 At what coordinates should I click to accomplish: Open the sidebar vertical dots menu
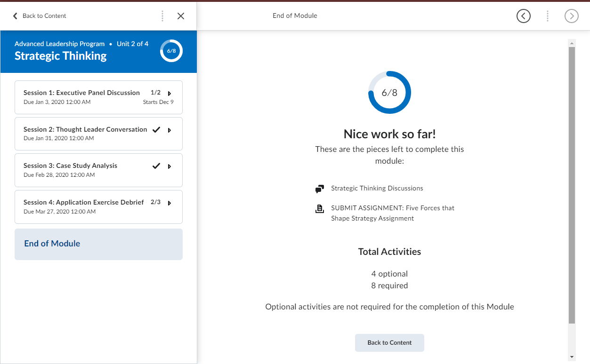click(162, 16)
